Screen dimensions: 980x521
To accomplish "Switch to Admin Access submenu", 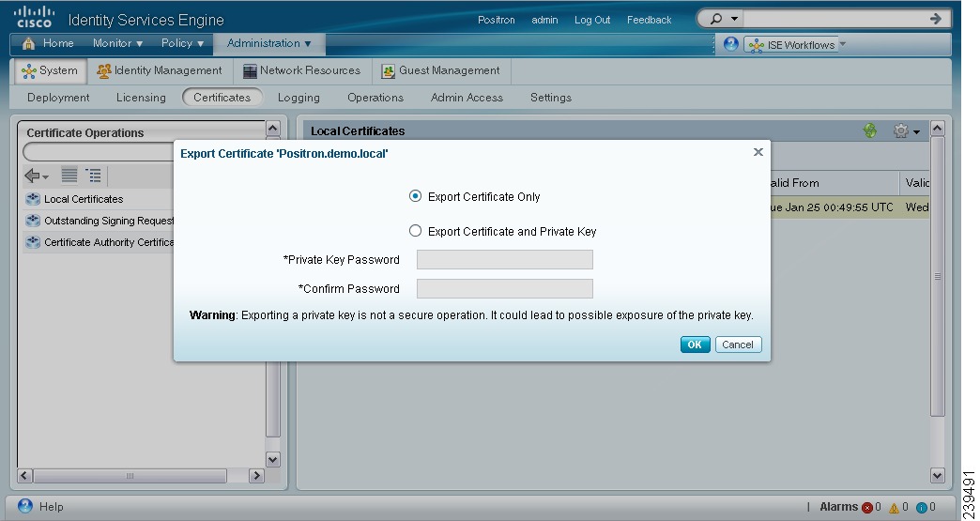I will (467, 98).
